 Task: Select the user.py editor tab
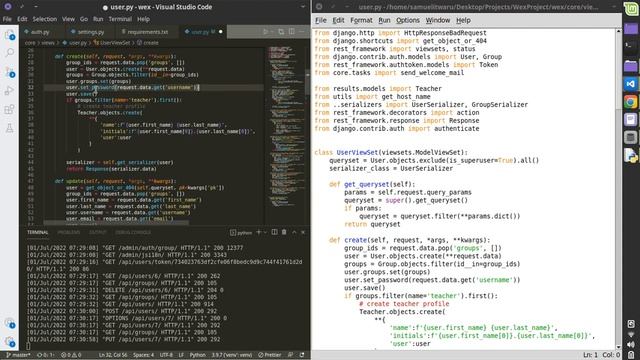coord(203,32)
